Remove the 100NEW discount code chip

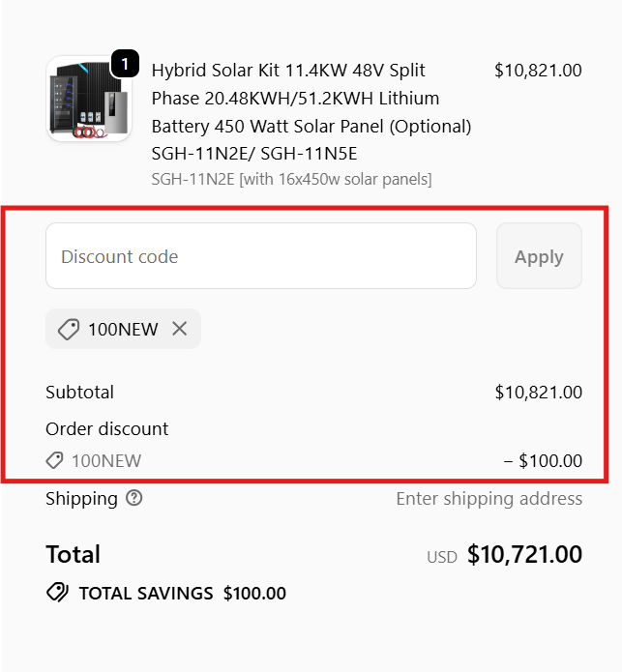(179, 329)
